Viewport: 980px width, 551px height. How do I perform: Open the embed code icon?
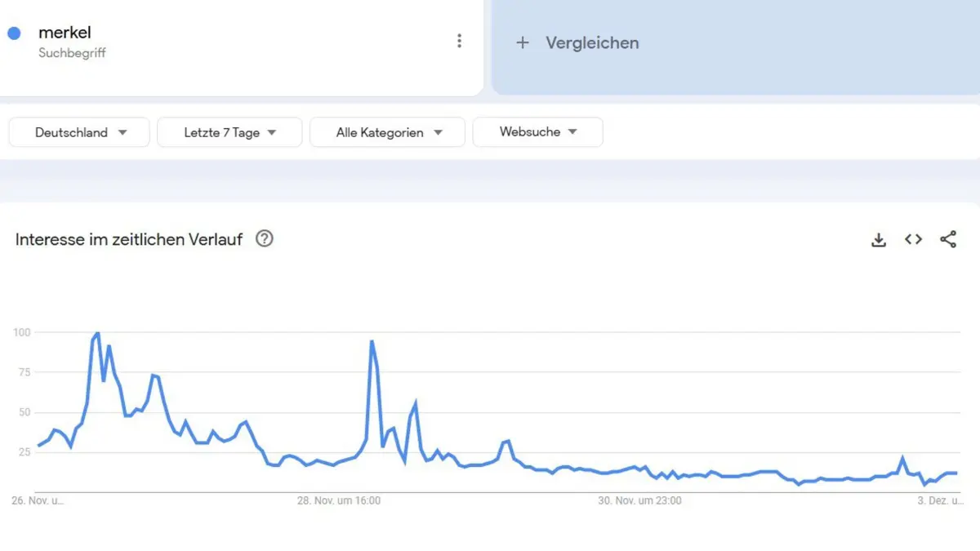pyautogui.click(x=913, y=239)
